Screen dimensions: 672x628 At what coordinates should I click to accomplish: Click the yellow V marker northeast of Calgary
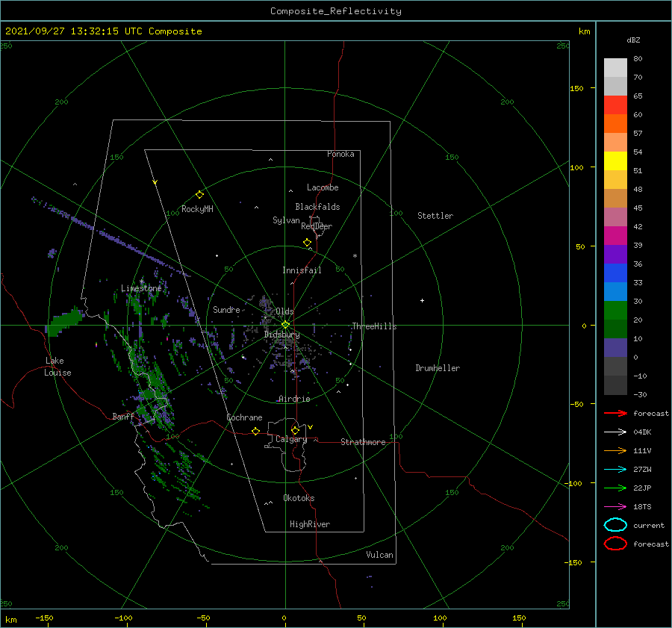tap(311, 427)
